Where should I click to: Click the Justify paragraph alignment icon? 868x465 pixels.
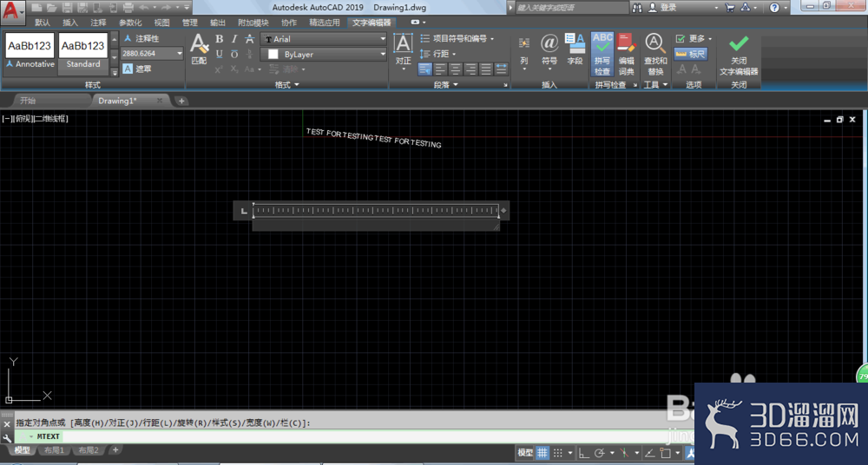(x=486, y=69)
